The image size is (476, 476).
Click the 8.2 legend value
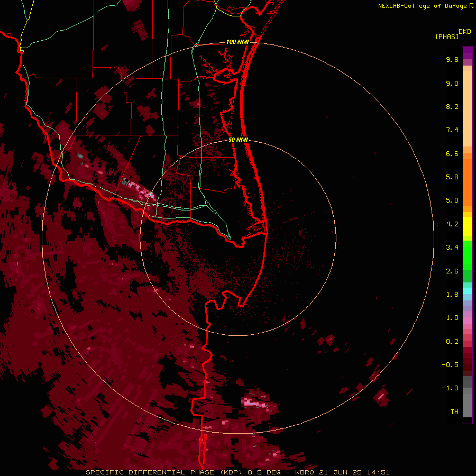coord(452,106)
